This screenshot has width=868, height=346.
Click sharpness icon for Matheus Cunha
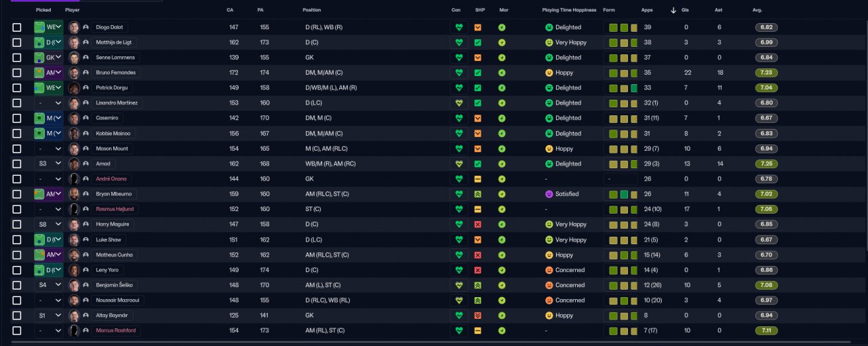coord(477,255)
